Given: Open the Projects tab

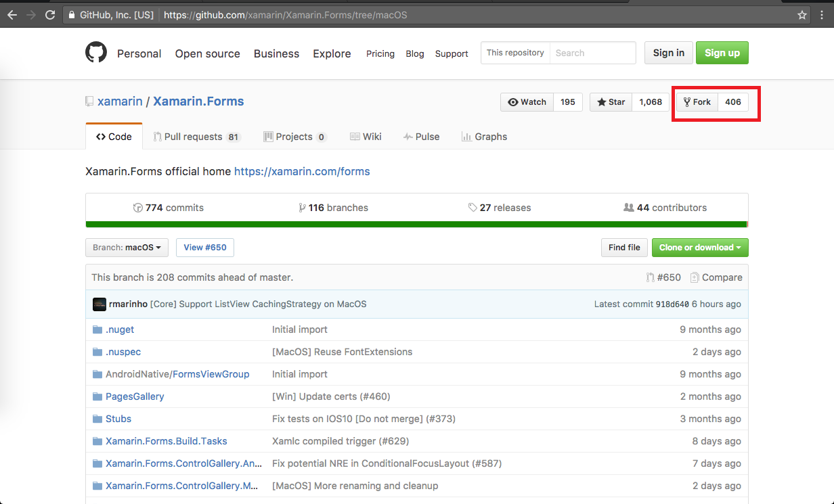Looking at the screenshot, I should click(x=295, y=137).
